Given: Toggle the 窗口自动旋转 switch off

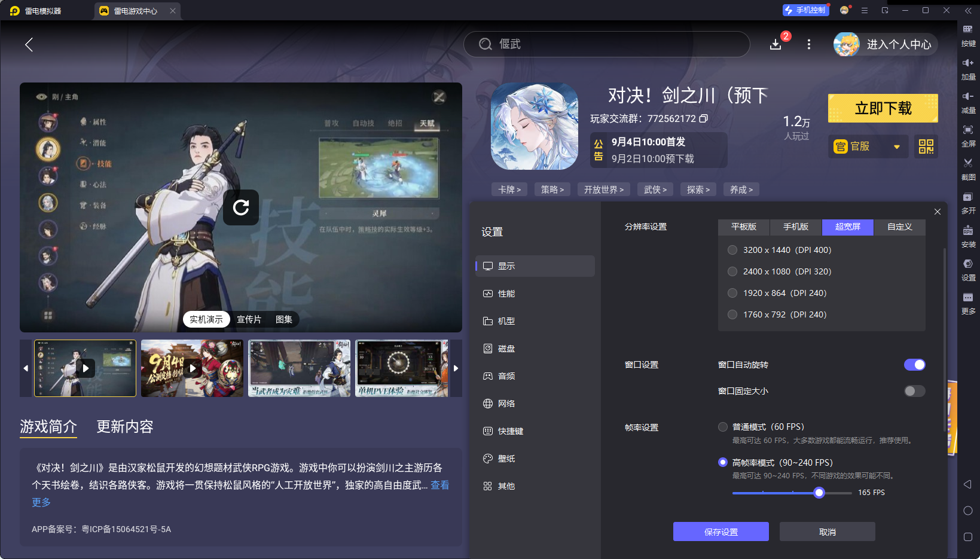Looking at the screenshot, I should tap(914, 365).
